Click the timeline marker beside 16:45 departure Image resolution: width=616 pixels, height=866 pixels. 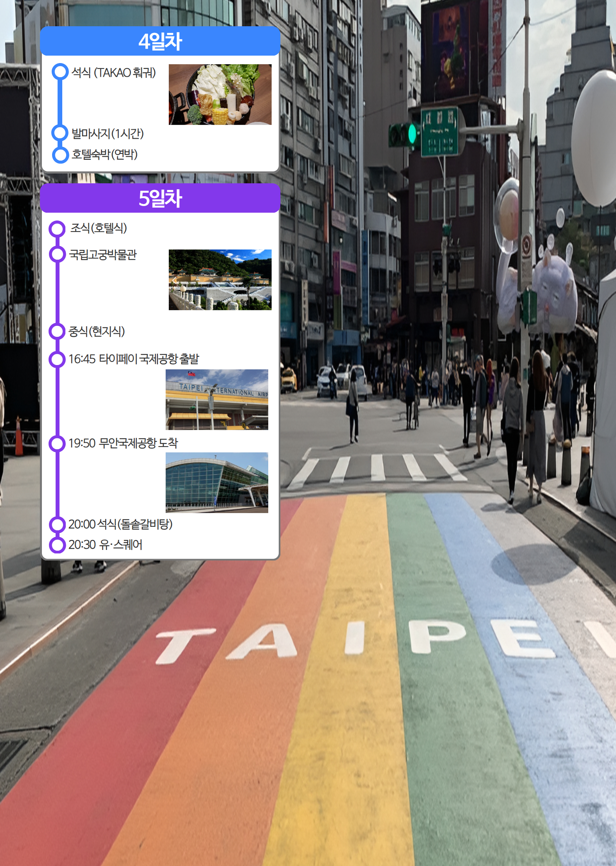[57, 359]
